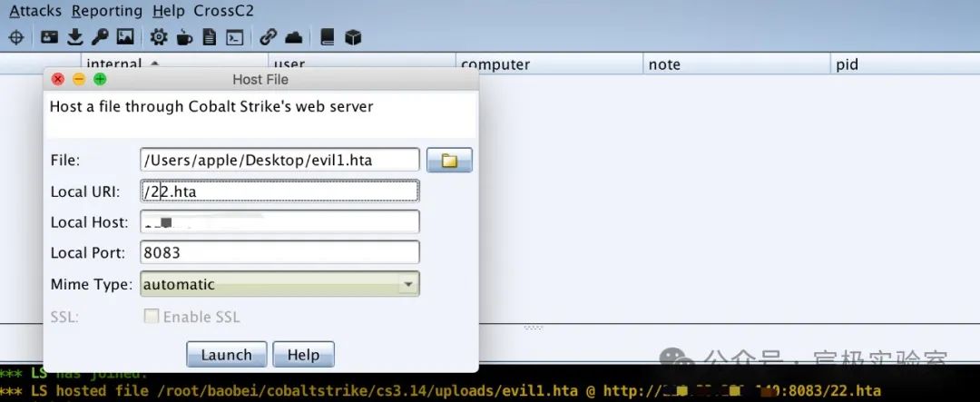Viewport: 980px width, 402px height.
Task: Toggle the Enable SSL checkbox
Action: click(x=152, y=317)
